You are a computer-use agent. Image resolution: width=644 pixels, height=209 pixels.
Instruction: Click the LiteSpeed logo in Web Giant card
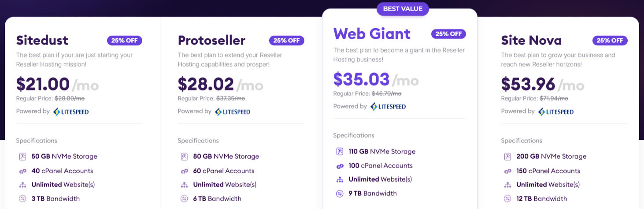tap(388, 107)
